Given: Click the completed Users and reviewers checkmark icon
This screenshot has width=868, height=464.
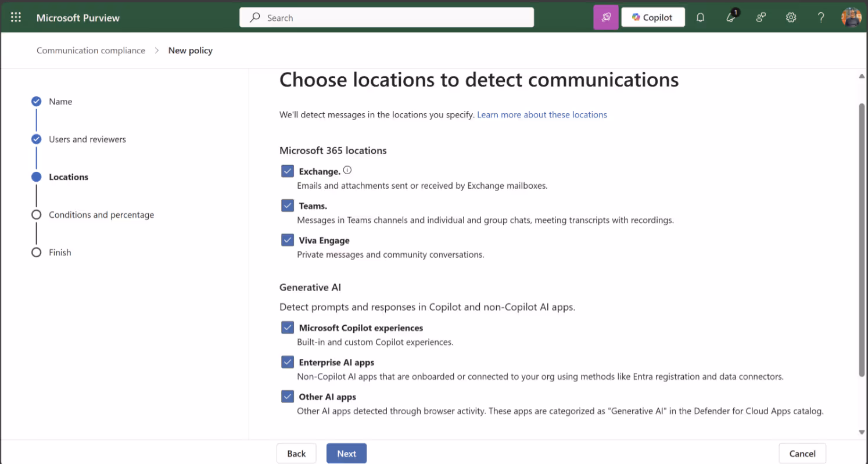Looking at the screenshot, I should (36, 139).
